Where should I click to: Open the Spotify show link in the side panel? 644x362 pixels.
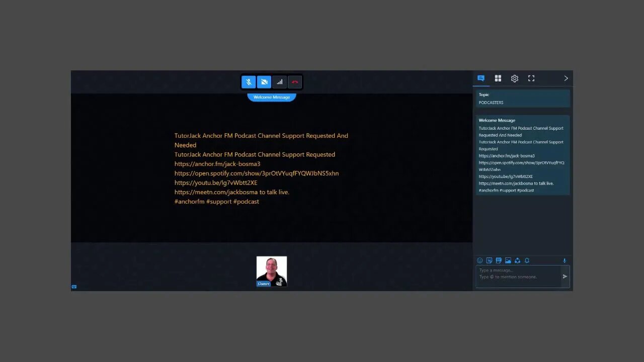(521, 166)
